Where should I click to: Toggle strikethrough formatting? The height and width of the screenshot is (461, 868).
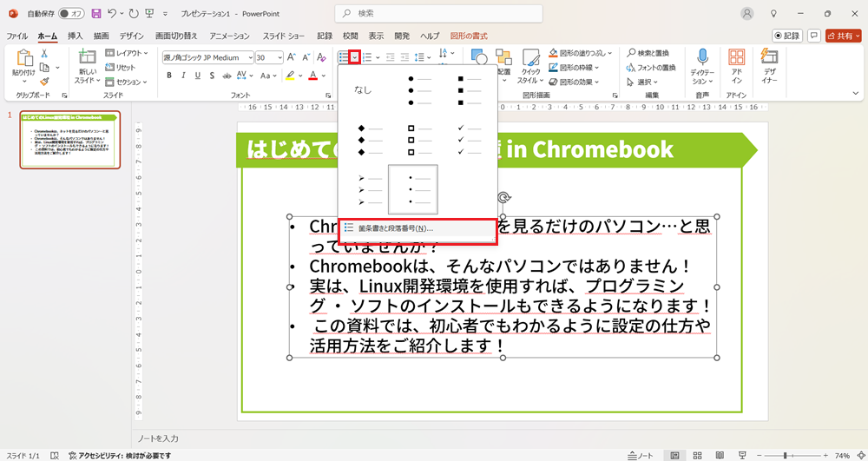[x=227, y=76]
